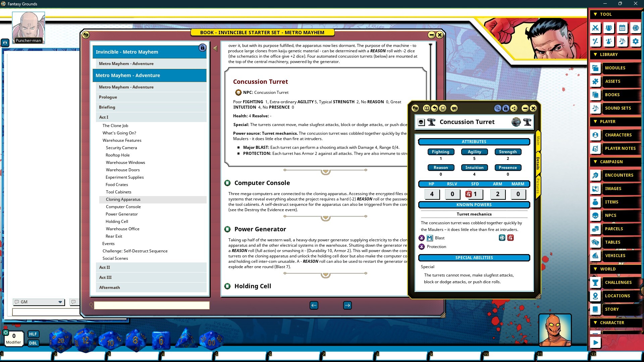Screen dimensions: 644x362
Task: Toggle the HLF half modifier button
Action: click(33, 334)
